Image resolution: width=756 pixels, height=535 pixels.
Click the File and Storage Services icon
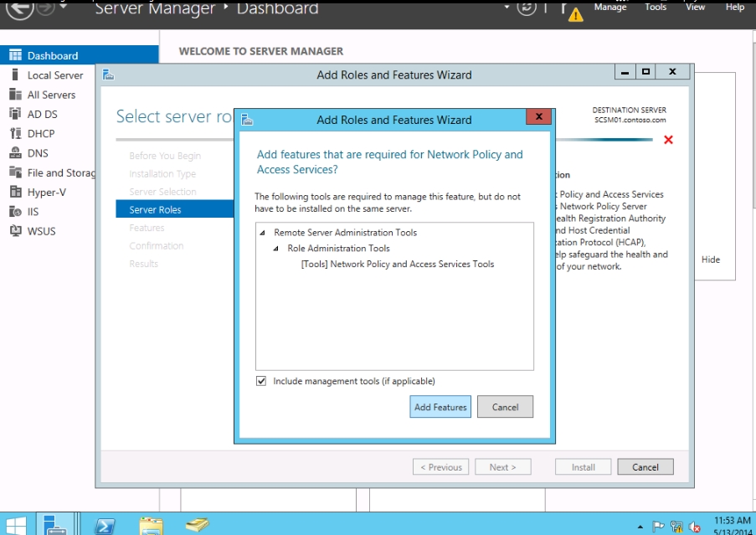click(x=15, y=172)
